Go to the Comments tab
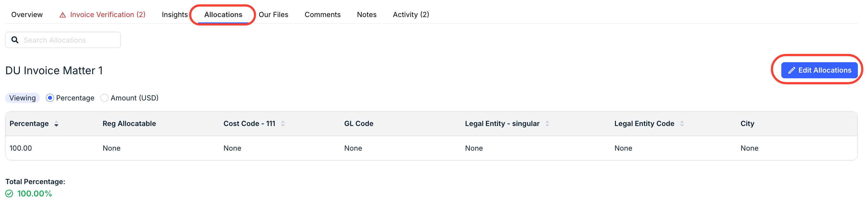Screen dimensions: 868x216 pyautogui.click(x=322, y=15)
